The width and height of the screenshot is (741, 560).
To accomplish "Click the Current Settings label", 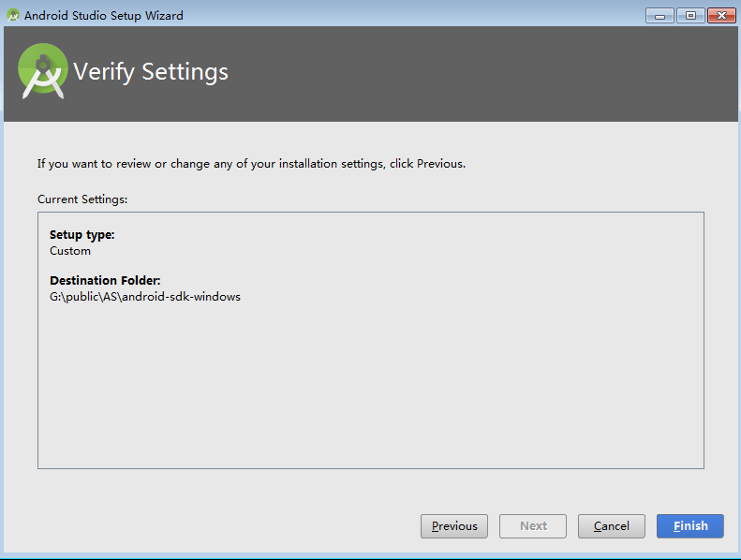I will 82,199.
